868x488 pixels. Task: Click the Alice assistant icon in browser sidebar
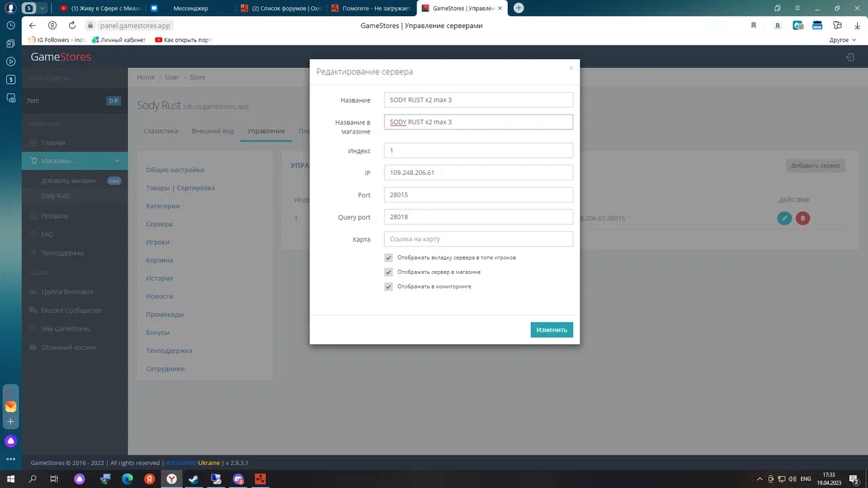pyautogui.click(x=11, y=441)
